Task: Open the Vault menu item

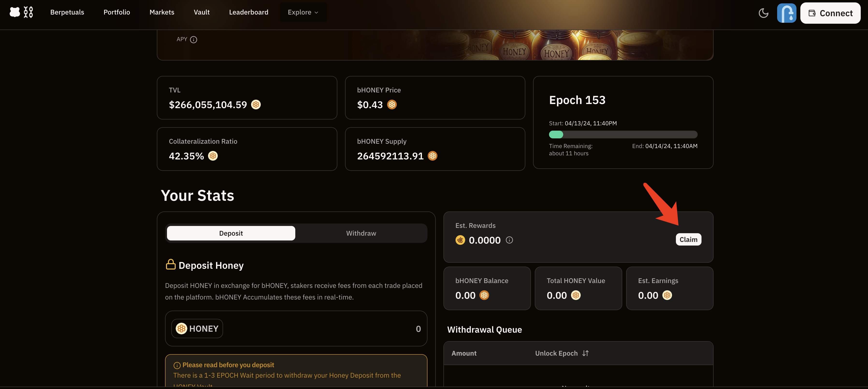Action: [x=202, y=12]
